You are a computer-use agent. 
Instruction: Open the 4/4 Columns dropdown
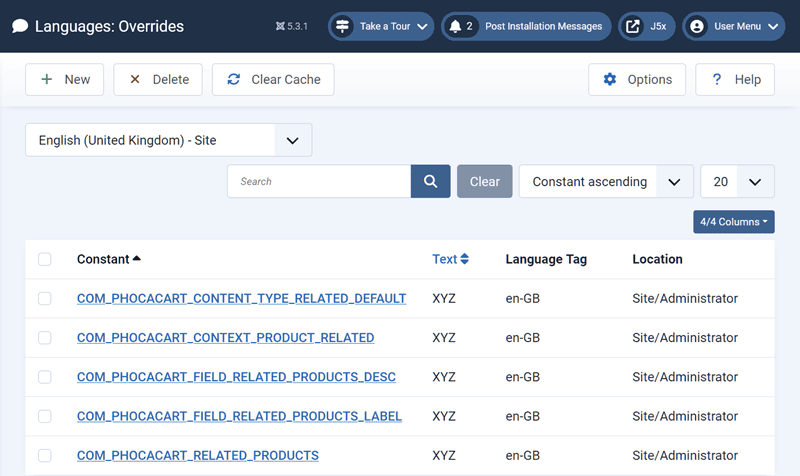coord(733,222)
